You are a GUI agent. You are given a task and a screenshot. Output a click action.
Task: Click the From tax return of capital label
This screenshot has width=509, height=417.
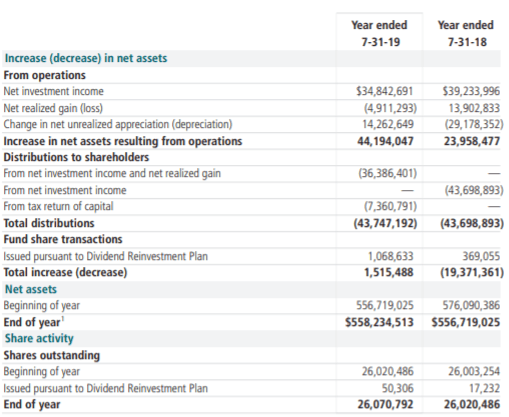tap(58, 207)
